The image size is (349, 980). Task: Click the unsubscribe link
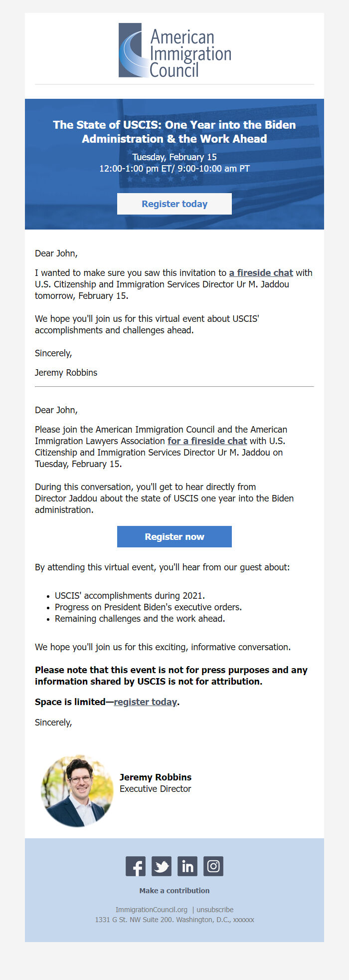coord(215,909)
